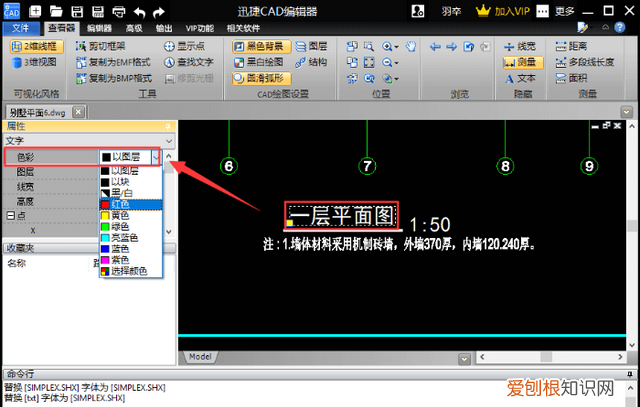This screenshot has width=640, height=407.
Task: Switch to the 输出 tab
Action: [164, 28]
